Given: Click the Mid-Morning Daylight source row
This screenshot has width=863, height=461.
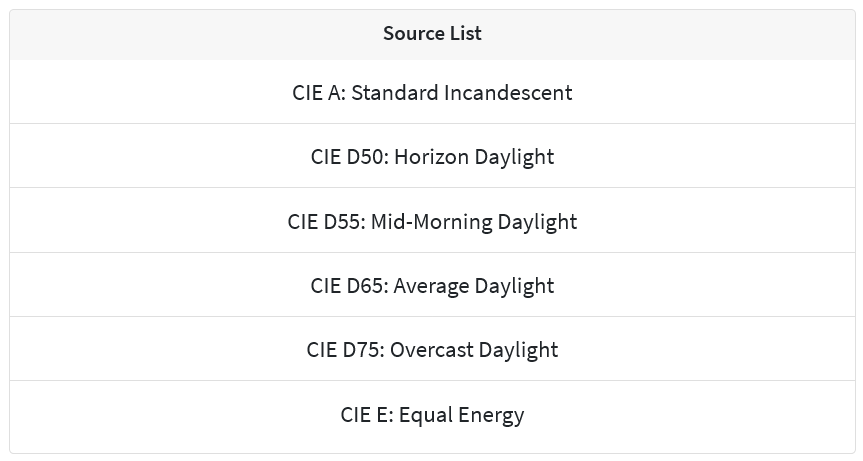Looking at the screenshot, I should click(x=432, y=221).
